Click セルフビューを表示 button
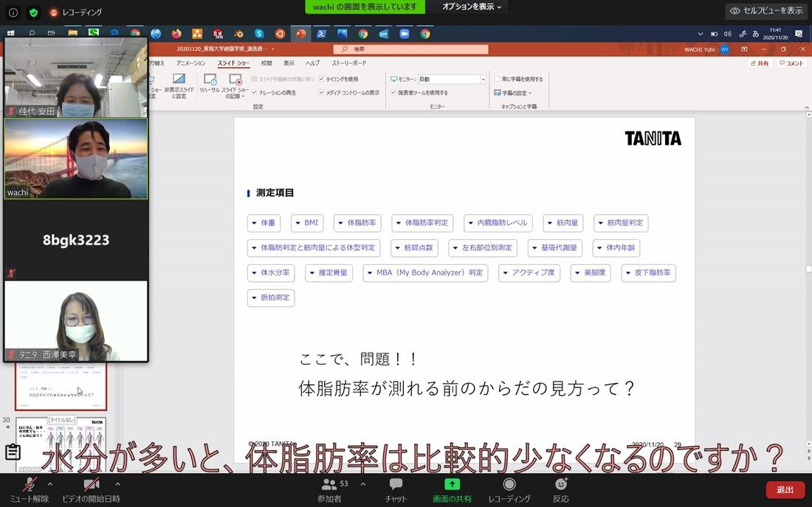Image resolution: width=812 pixels, height=507 pixels. 767,10
